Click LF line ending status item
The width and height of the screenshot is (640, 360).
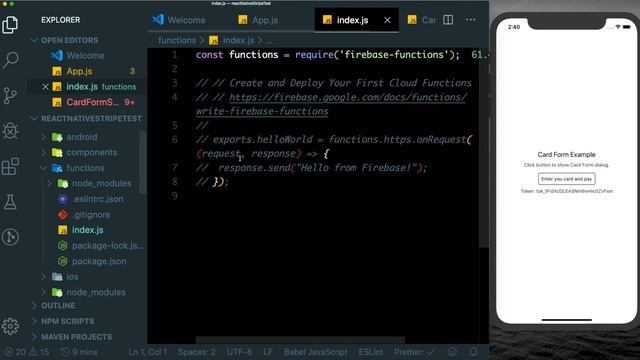[x=268, y=352]
